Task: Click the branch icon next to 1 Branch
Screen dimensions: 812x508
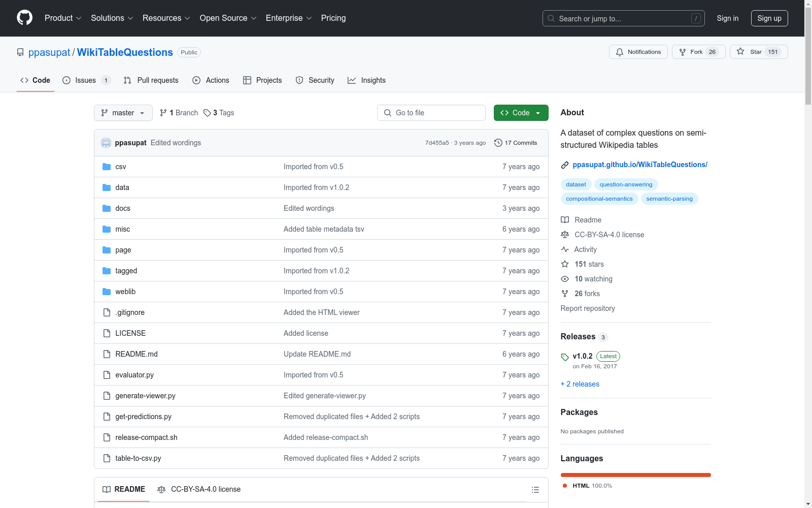Action: pyautogui.click(x=163, y=113)
